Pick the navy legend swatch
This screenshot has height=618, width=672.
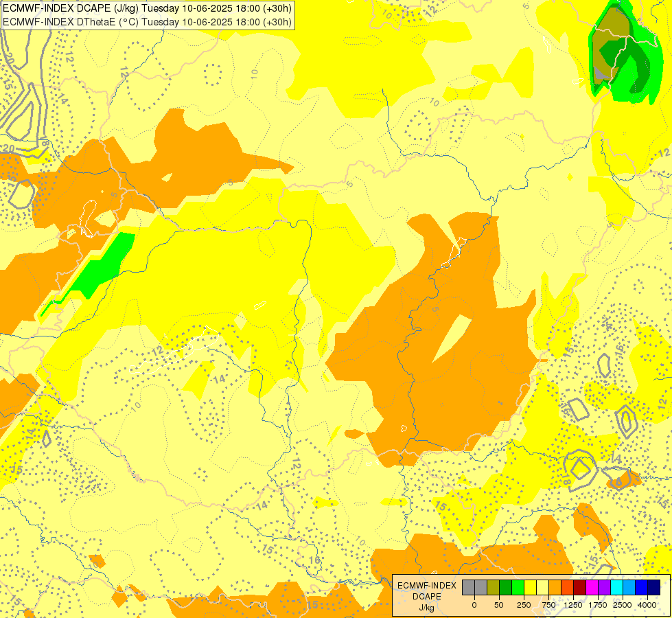click(x=654, y=587)
